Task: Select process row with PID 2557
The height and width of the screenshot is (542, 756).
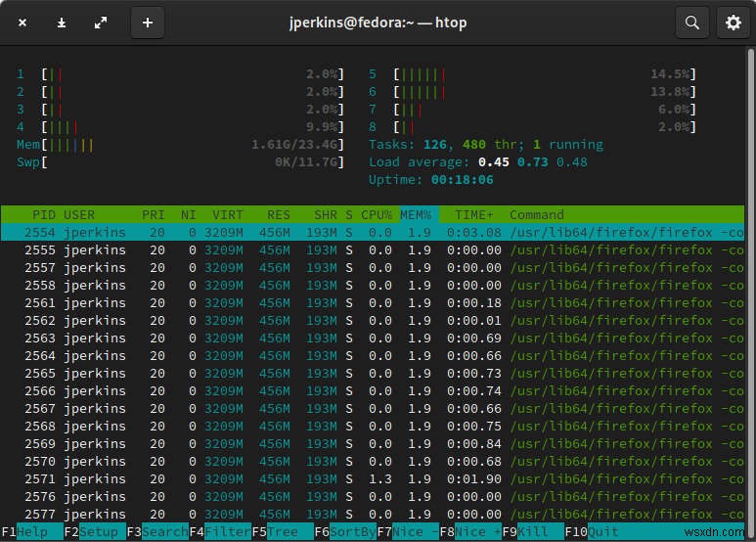Action: pos(373,268)
